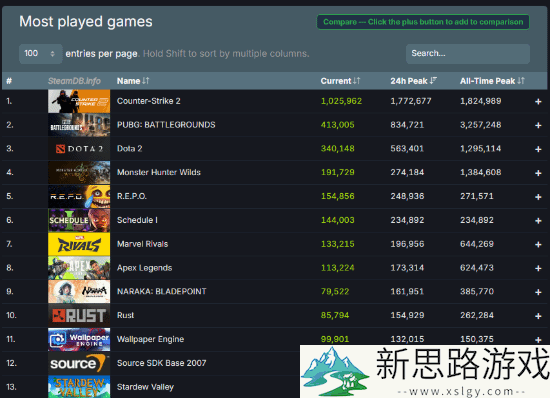
Task: Add Marvel Rivals to comparison with plus
Action: tap(538, 245)
